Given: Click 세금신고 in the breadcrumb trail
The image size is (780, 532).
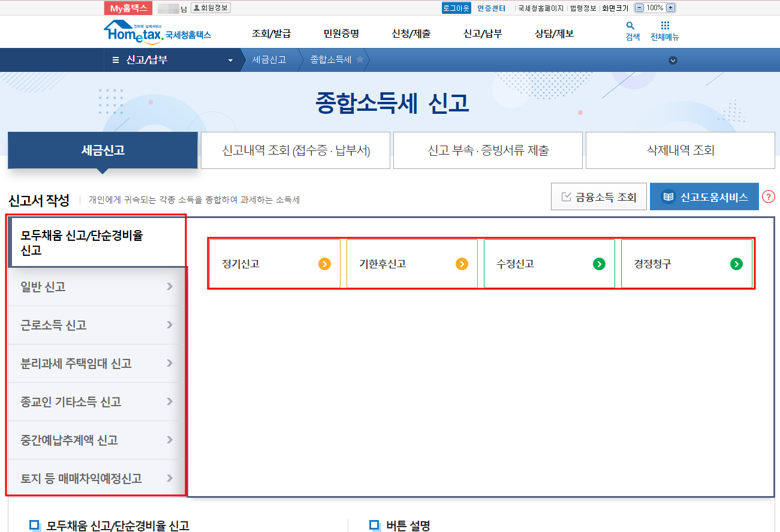Looking at the screenshot, I should click(x=270, y=60).
